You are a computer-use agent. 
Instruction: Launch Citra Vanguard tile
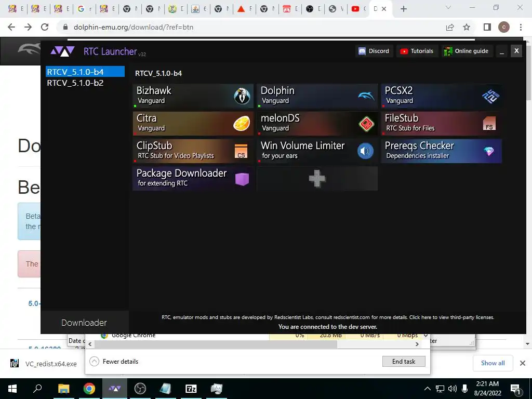193,124
